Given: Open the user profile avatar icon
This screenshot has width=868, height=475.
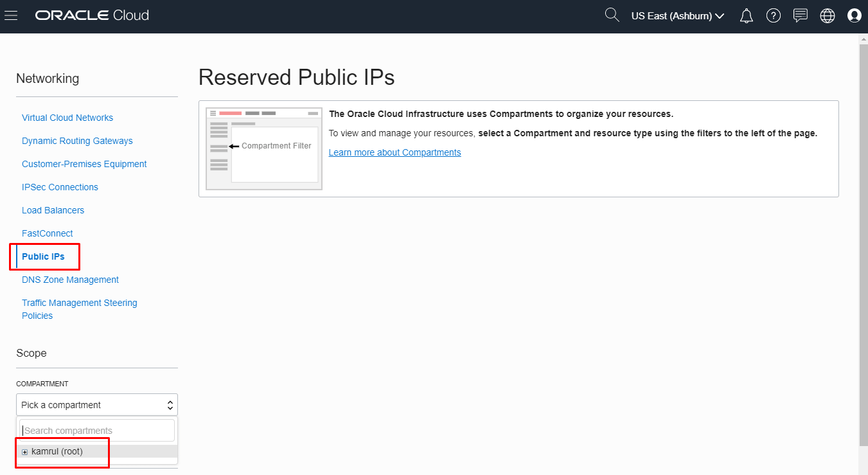Looking at the screenshot, I should [854, 16].
